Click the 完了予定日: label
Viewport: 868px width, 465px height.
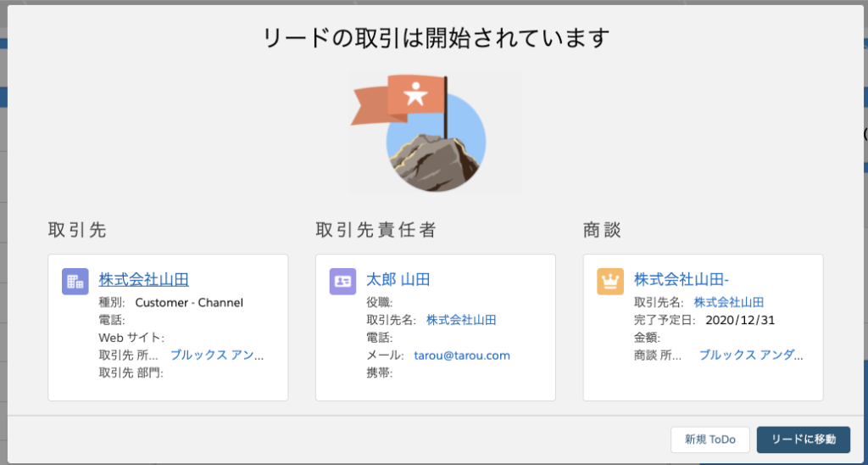point(665,320)
